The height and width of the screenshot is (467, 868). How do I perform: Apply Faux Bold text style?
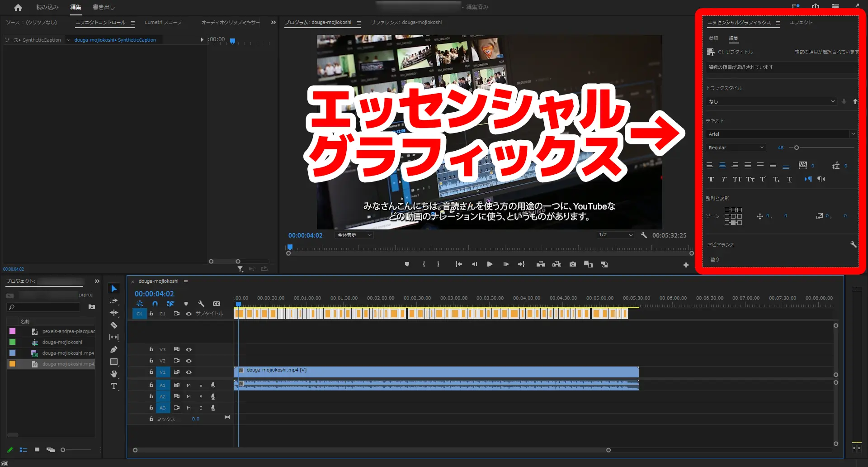click(x=711, y=180)
